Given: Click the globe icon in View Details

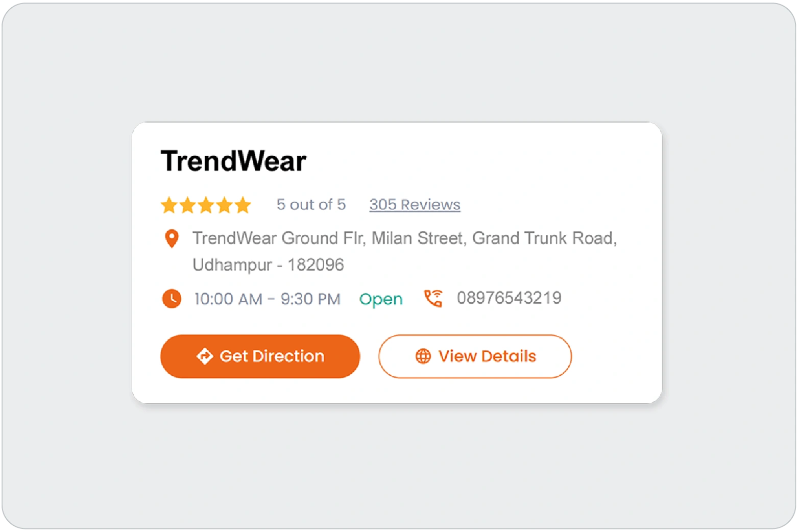Looking at the screenshot, I should pos(423,356).
